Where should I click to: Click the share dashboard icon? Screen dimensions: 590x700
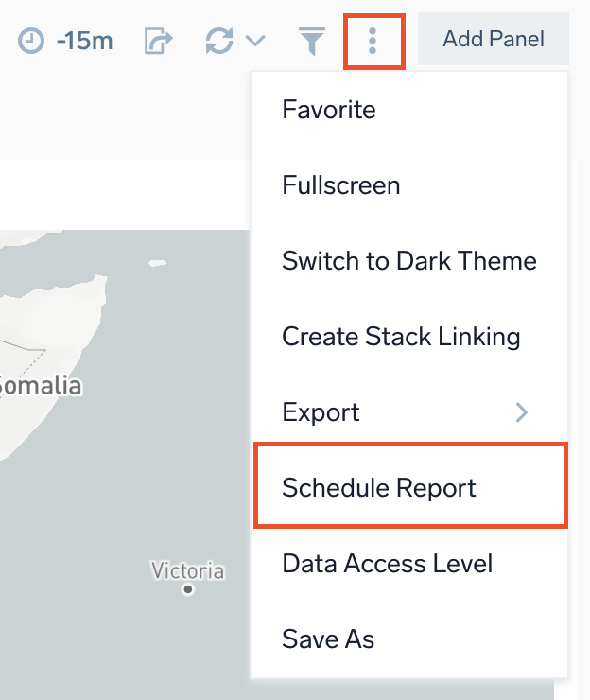[159, 41]
